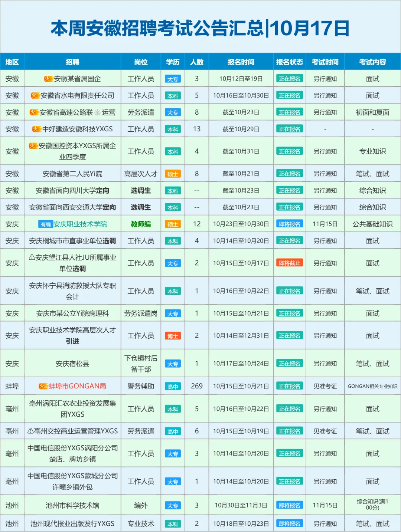Click the 高中 badge in 亳州交控商业运营管理 row
The image size is (401, 532).
tap(173, 431)
